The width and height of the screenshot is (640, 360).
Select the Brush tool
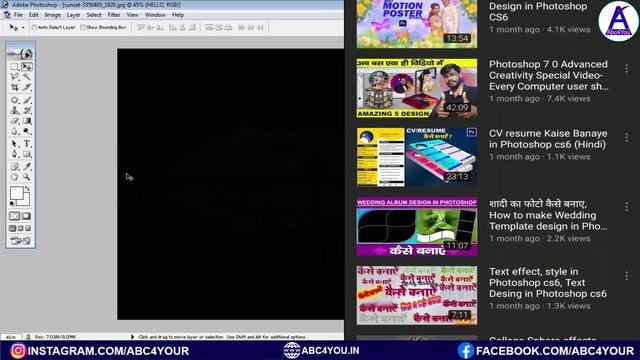27,100
